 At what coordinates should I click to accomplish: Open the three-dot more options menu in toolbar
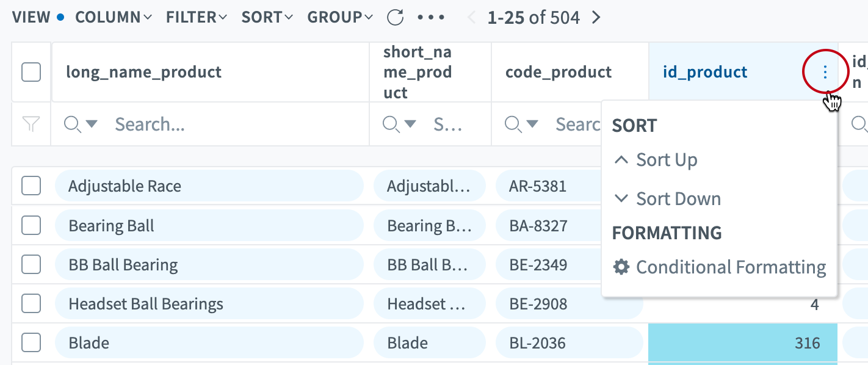(x=431, y=18)
